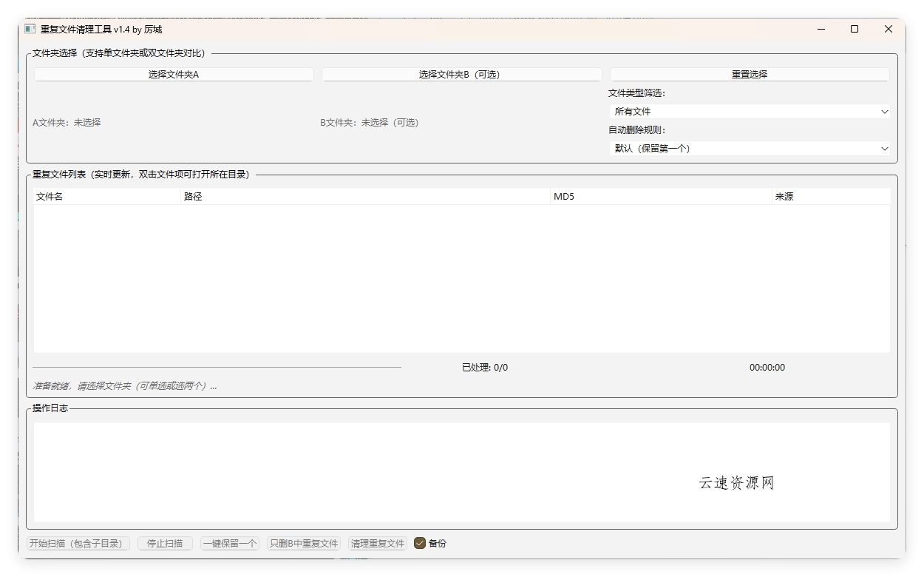The height and width of the screenshot is (577, 924).
Task: Open the 所有文件 file type dropdown
Action: (749, 111)
